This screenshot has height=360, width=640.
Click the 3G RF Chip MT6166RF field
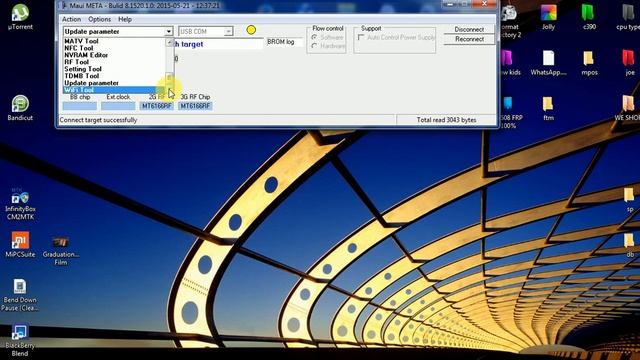195,106
